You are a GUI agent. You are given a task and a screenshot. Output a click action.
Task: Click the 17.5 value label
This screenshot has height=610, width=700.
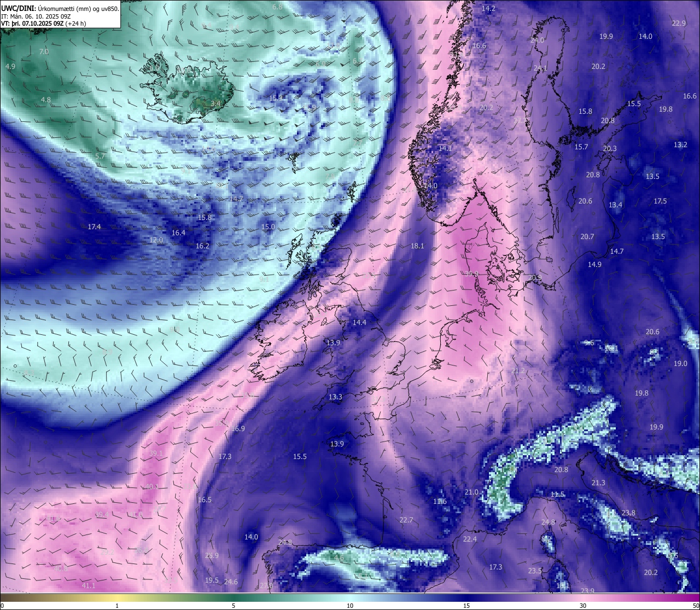tap(660, 201)
